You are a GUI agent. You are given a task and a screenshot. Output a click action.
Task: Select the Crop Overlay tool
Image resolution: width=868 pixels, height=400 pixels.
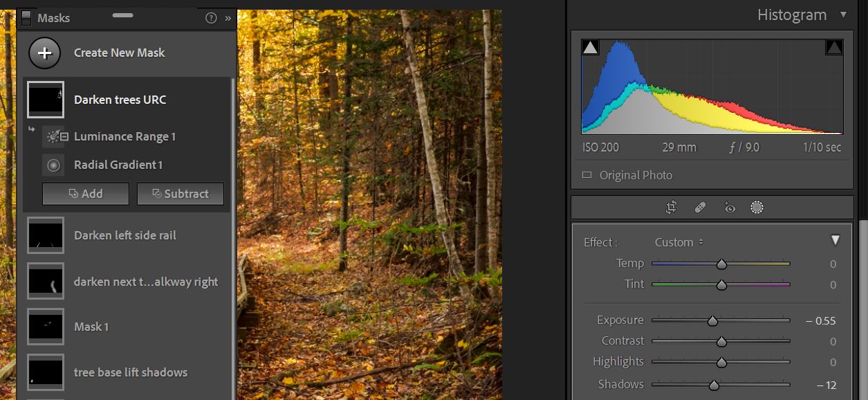pos(671,207)
